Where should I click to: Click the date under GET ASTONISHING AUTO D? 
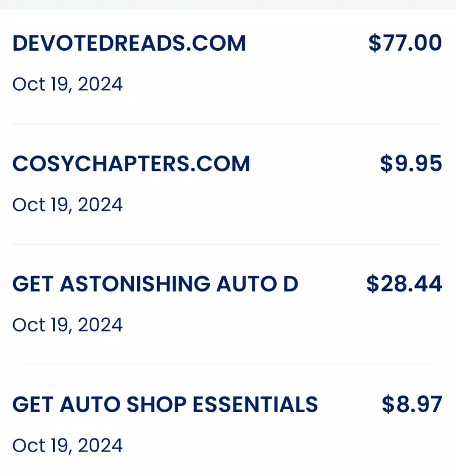(67, 325)
